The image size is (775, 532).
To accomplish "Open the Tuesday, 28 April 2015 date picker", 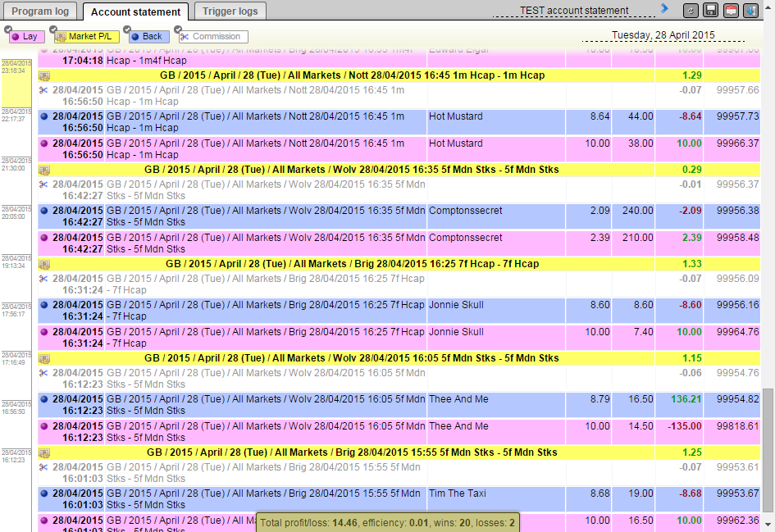I will 663,35.
